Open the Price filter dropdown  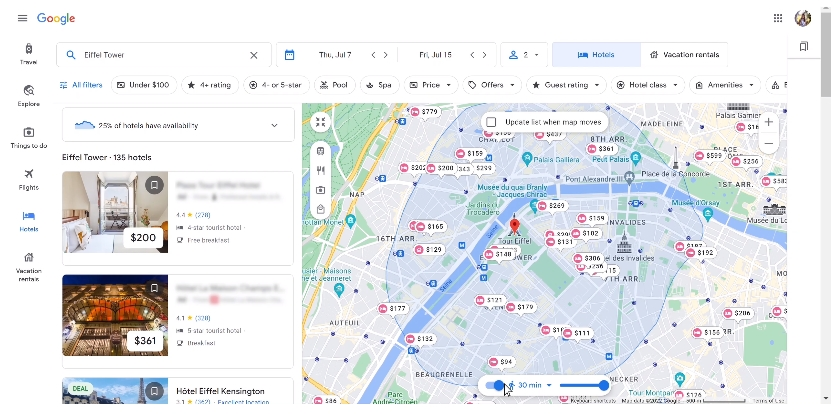(431, 85)
